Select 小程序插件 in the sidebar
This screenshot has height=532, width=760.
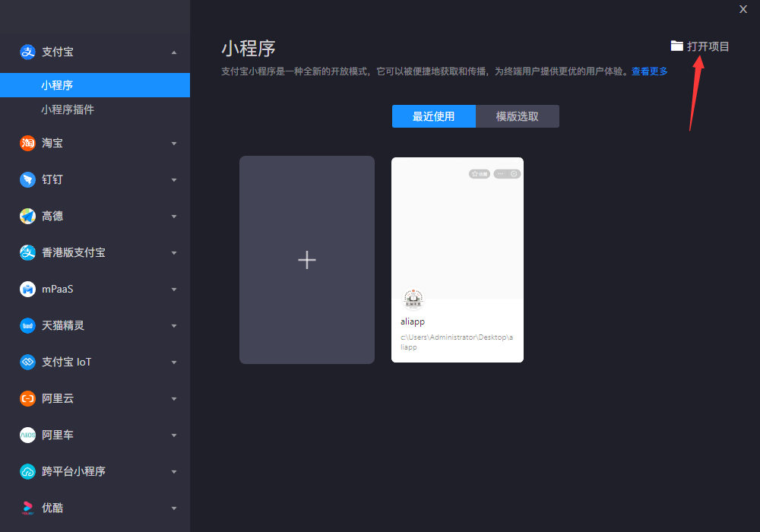pyautogui.click(x=68, y=109)
